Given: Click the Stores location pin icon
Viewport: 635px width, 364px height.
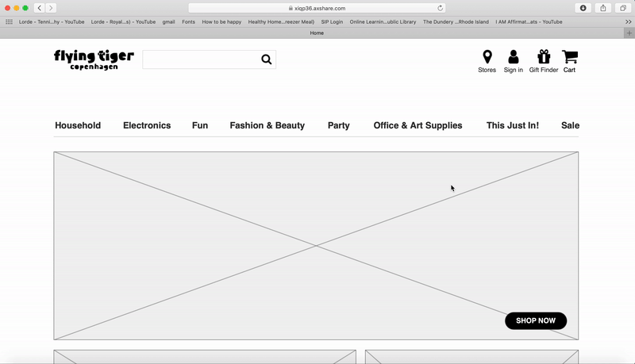Looking at the screenshot, I should [487, 56].
